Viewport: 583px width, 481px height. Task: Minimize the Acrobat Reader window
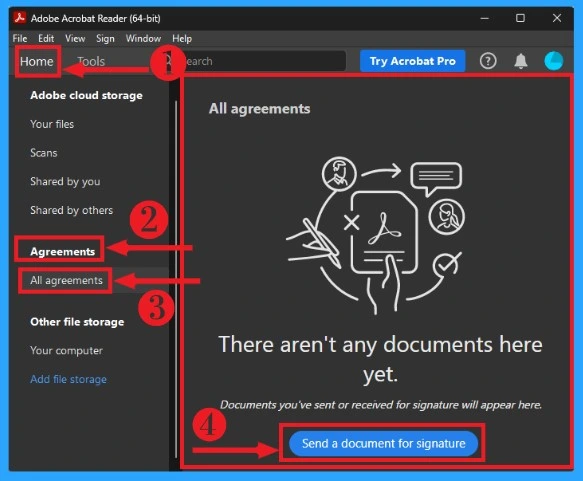(484, 18)
